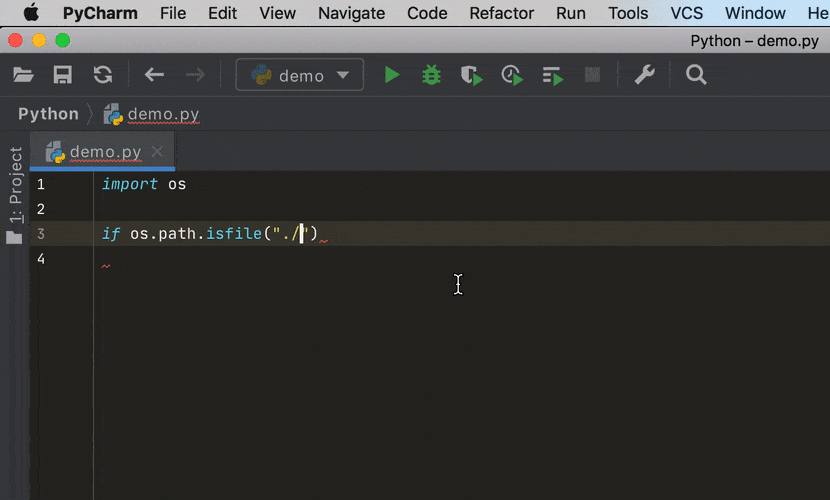This screenshot has width=830, height=500.
Task: Click the Python breadcrumb in navigation bar
Action: pyautogui.click(x=48, y=114)
